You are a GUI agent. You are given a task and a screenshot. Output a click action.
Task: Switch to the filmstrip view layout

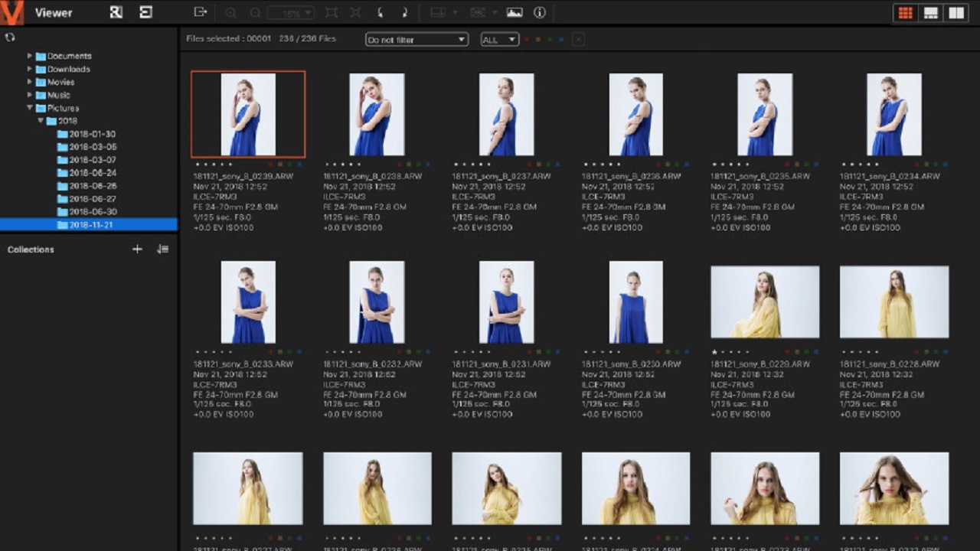tap(930, 12)
